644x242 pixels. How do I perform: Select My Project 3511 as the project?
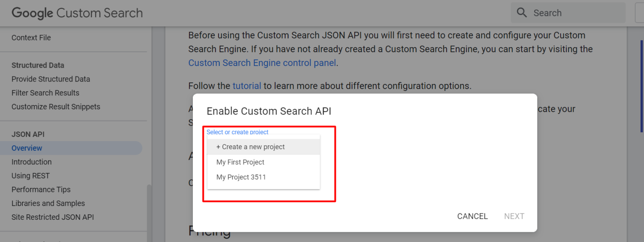click(x=241, y=177)
